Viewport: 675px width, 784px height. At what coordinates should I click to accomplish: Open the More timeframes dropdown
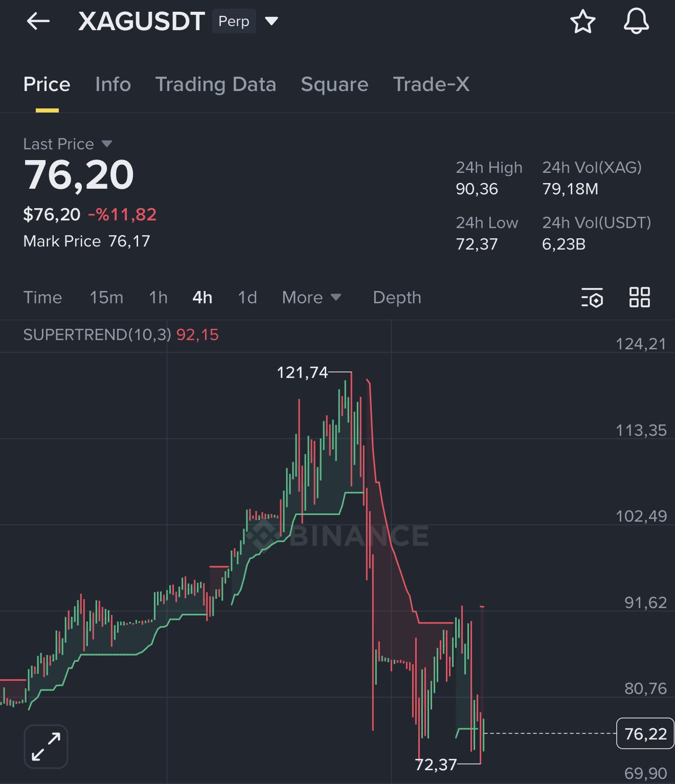click(x=311, y=297)
